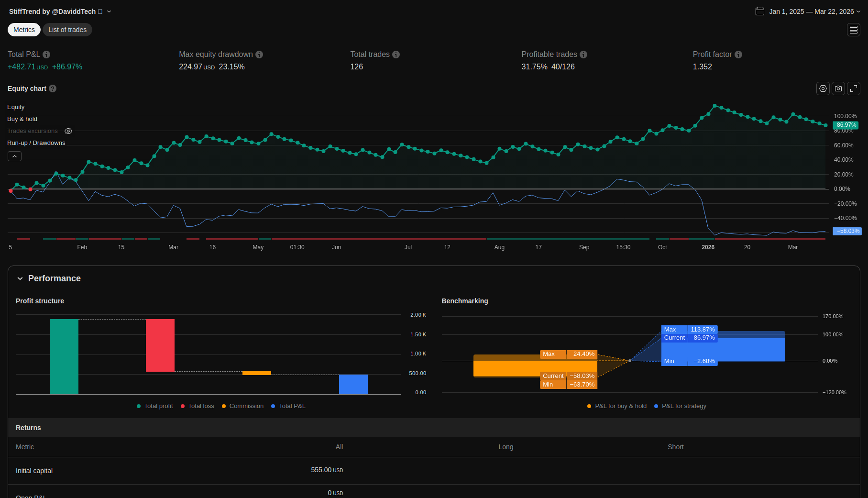
Task: Toggle the Run-up / Drawdowns series
Action: [x=36, y=143]
